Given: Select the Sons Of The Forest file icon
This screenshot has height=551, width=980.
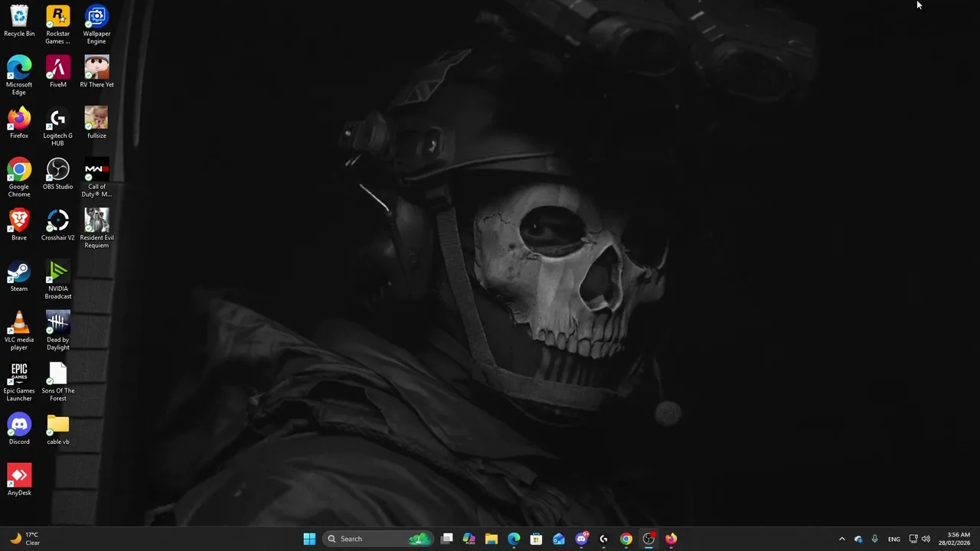Looking at the screenshot, I should click(x=58, y=382).
